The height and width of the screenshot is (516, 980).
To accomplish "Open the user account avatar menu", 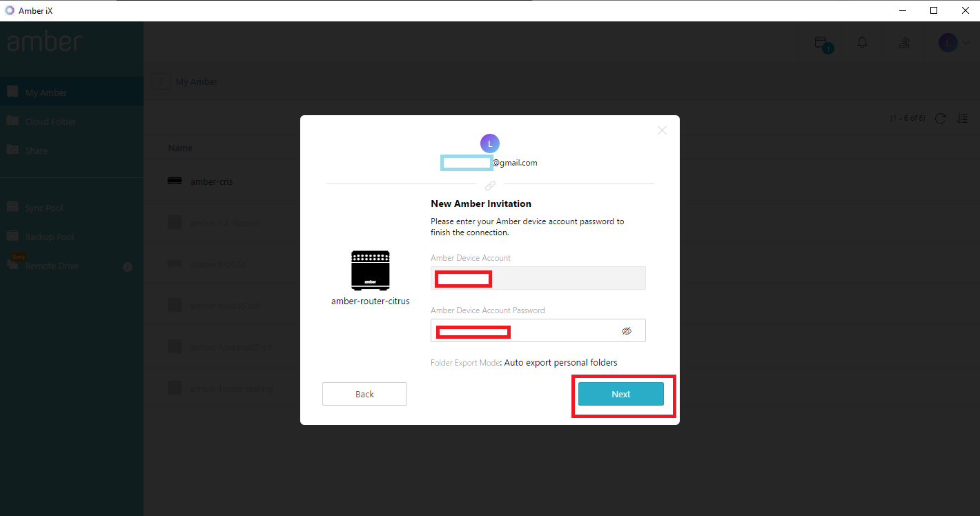I will [954, 43].
